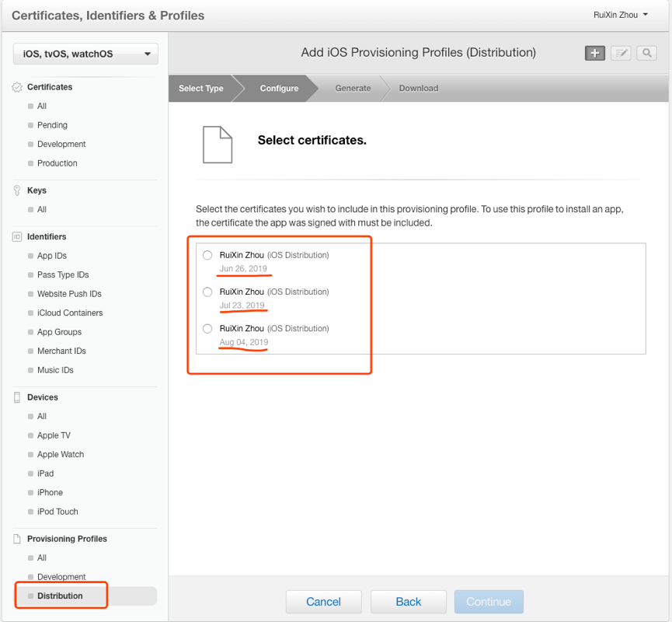The image size is (672, 622).
Task: Click the Back button
Action: (409, 602)
